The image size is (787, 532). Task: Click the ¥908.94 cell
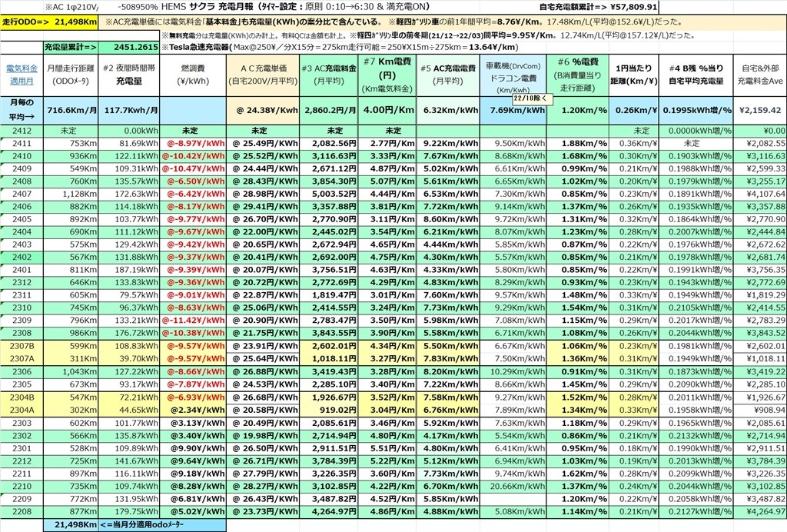tap(760, 410)
